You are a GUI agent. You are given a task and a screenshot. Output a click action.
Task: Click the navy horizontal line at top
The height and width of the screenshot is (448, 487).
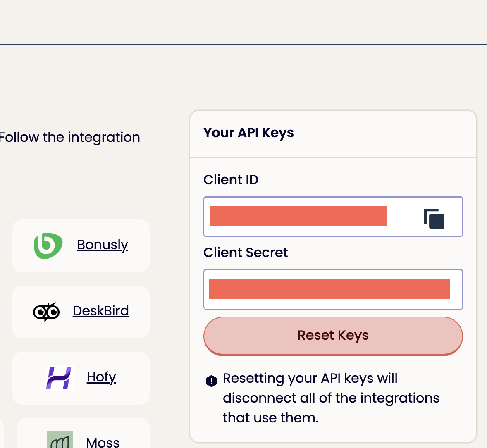pos(243,44)
